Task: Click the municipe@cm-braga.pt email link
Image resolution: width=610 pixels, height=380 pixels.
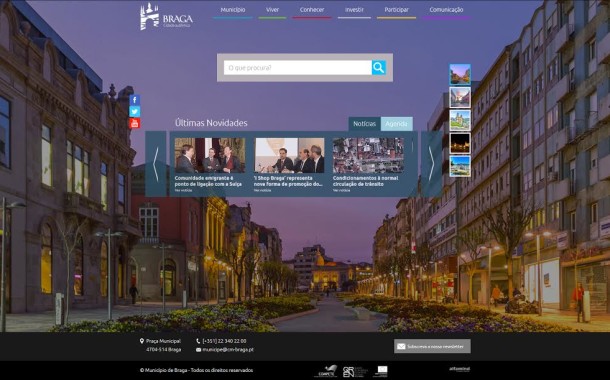Action: click(228, 350)
